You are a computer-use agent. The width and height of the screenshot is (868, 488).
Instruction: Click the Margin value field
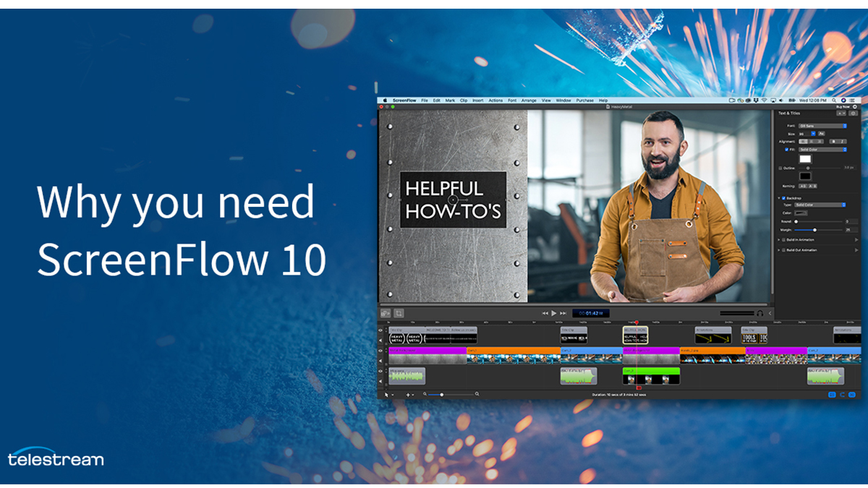tap(851, 230)
